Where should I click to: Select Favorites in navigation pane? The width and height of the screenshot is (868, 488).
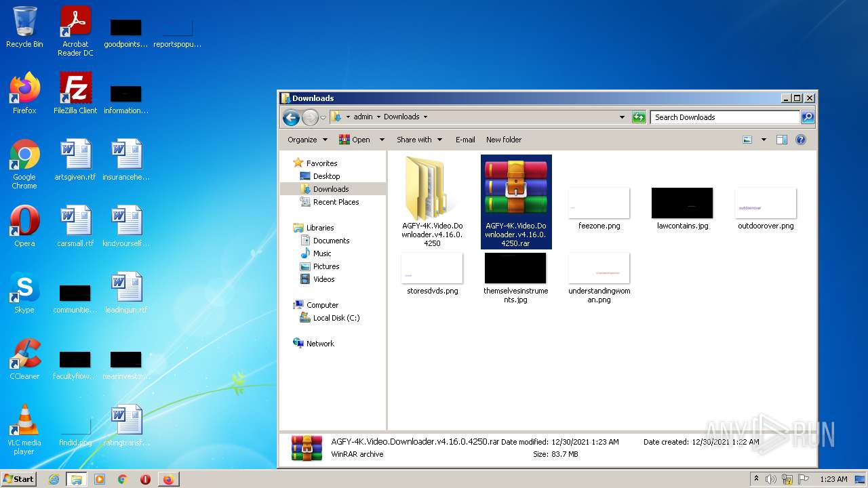(x=321, y=163)
